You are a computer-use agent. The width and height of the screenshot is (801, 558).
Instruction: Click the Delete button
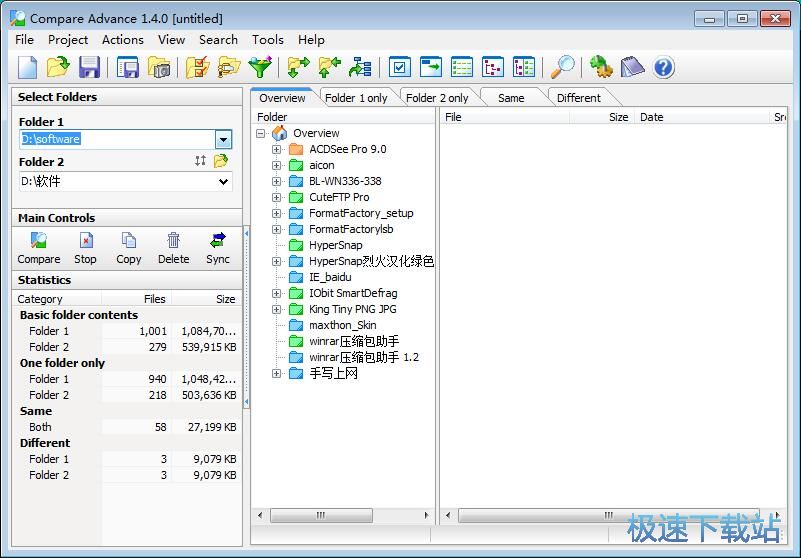coord(174,248)
